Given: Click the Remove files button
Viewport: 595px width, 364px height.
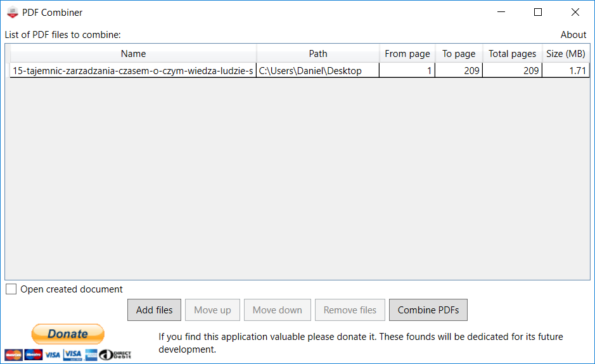Looking at the screenshot, I should 350,310.
